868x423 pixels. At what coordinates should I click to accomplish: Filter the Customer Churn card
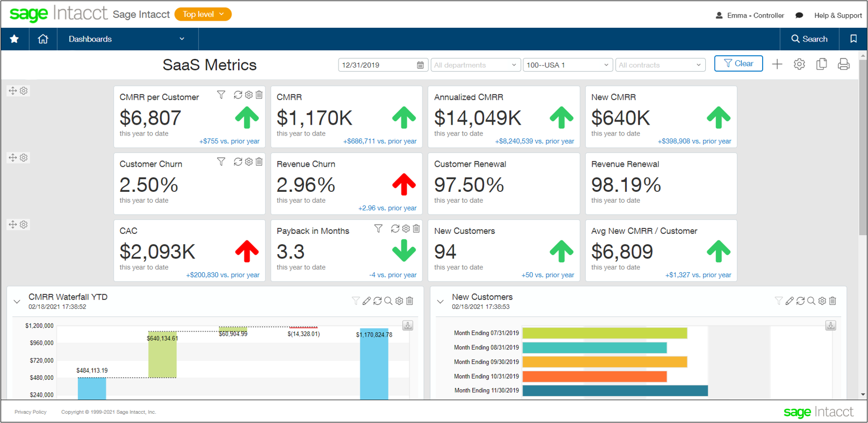point(221,161)
